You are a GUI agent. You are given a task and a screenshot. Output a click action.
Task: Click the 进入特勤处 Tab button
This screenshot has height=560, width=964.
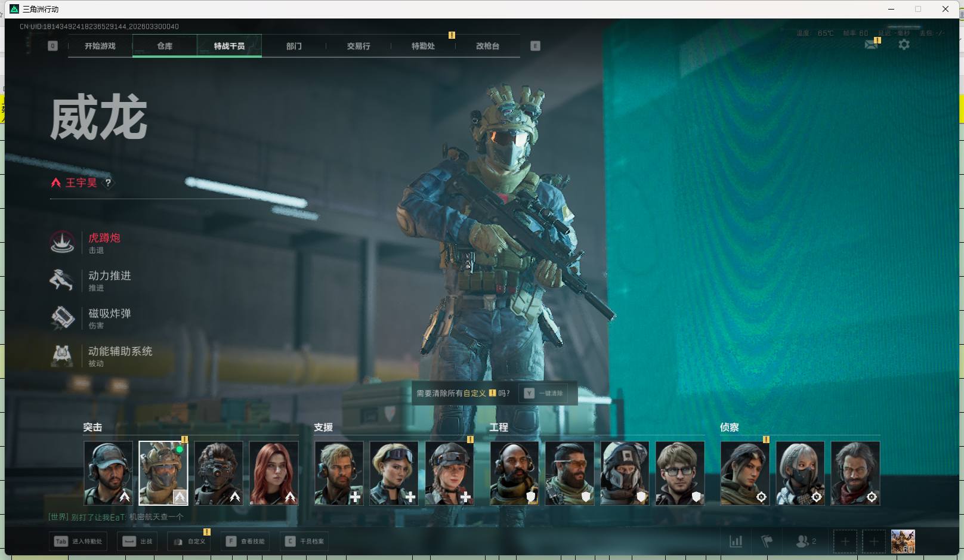click(78, 542)
